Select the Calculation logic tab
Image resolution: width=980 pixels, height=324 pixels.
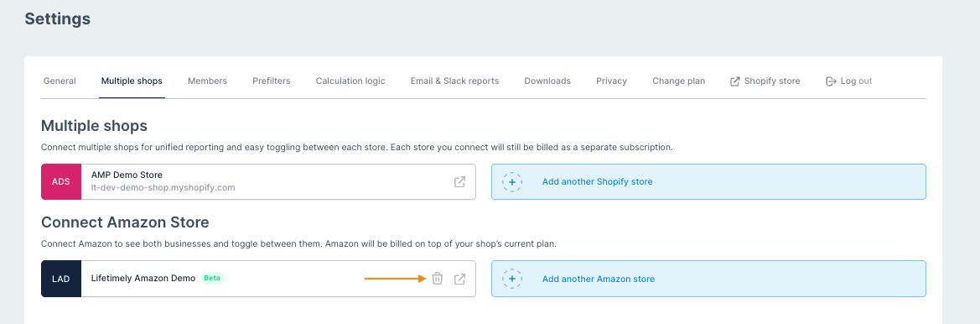[350, 81]
